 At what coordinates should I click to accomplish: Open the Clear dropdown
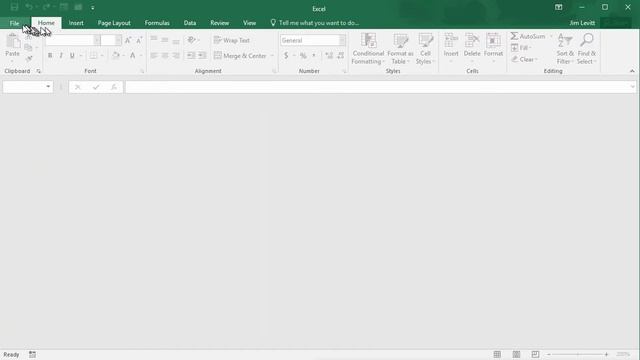click(524, 59)
